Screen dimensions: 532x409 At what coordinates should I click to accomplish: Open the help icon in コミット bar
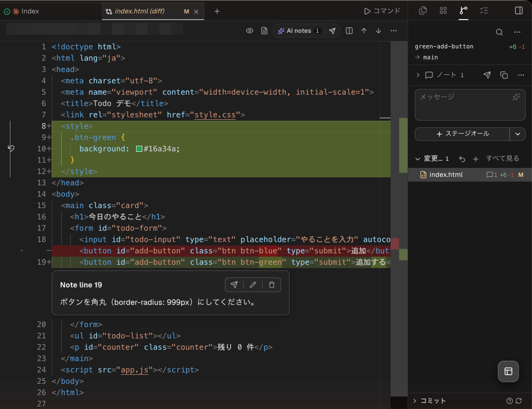510,401
